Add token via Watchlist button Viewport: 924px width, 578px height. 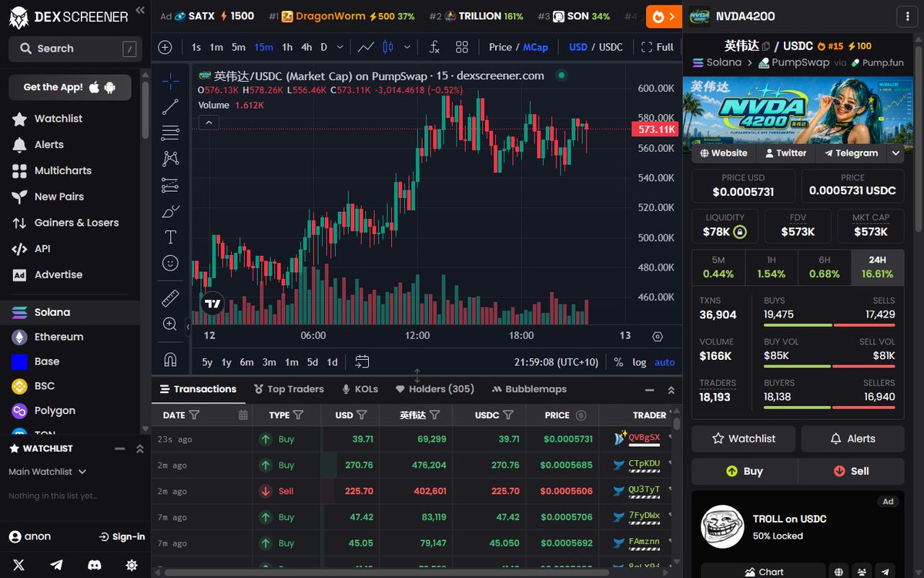[x=744, y=439]
